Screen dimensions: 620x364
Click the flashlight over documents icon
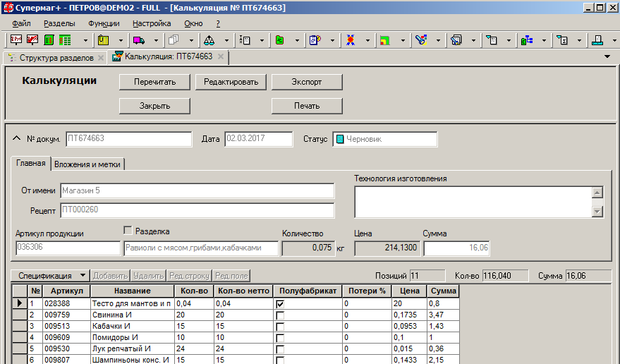pos(456,40)
